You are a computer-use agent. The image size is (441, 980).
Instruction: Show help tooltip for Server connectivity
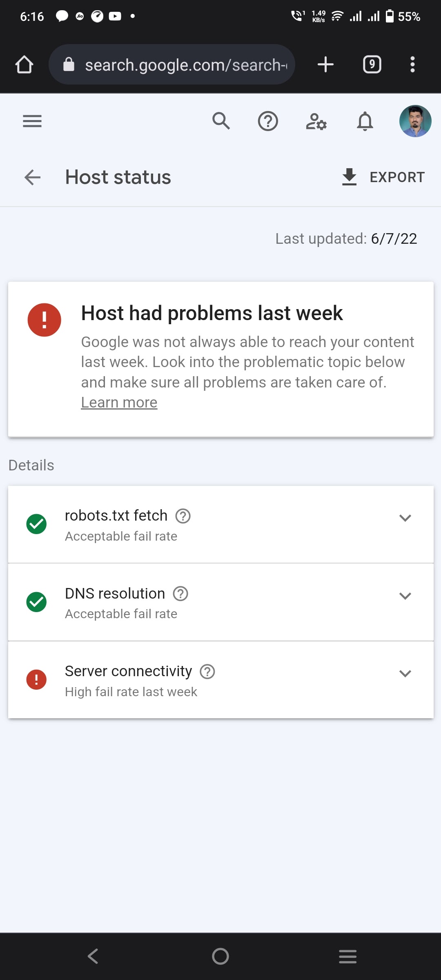pos(207,672)
